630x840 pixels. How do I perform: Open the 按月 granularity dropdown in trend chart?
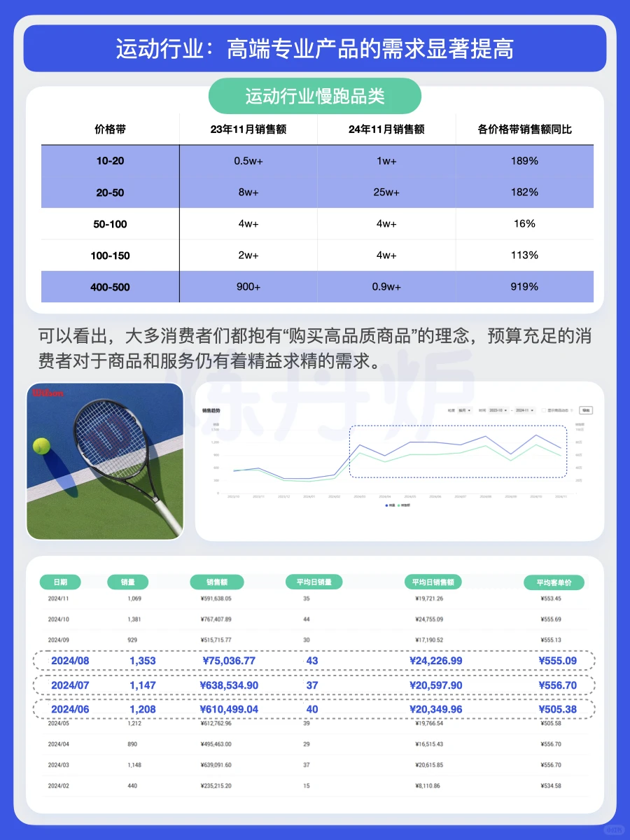467,410
